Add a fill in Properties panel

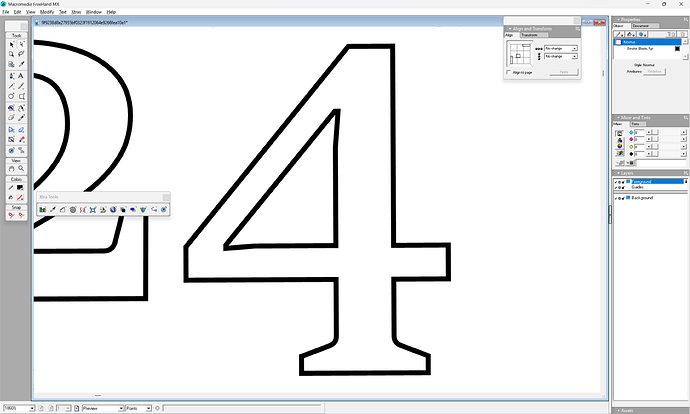[631, 34]
